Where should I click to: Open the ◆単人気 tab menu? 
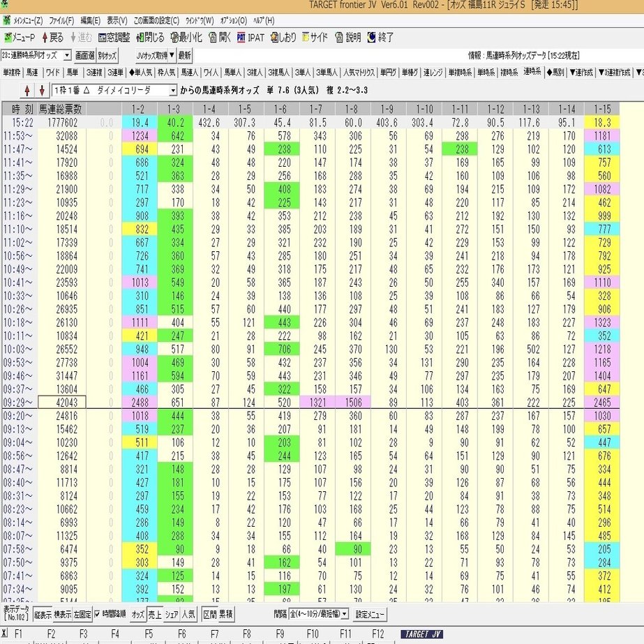140,73
